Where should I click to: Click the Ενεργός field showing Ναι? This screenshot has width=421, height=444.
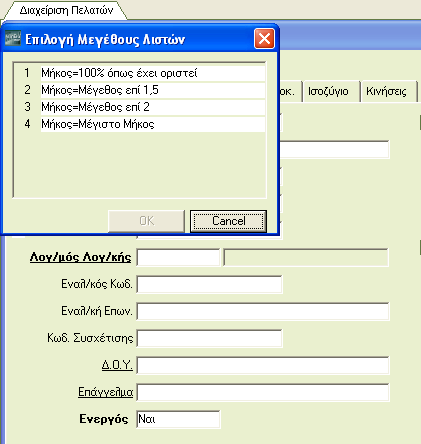(178, 419)
